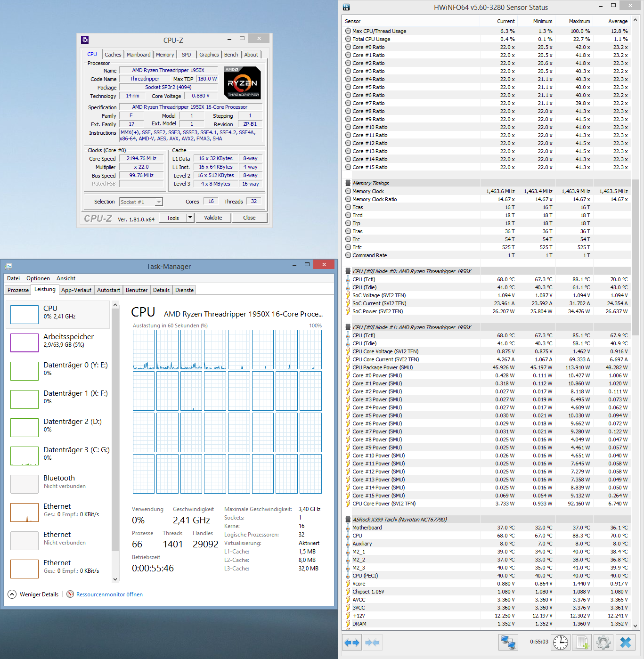Click the expand columns arrows button in HWiNFO
Screen dimensions: 644x659
click(352, 643)
